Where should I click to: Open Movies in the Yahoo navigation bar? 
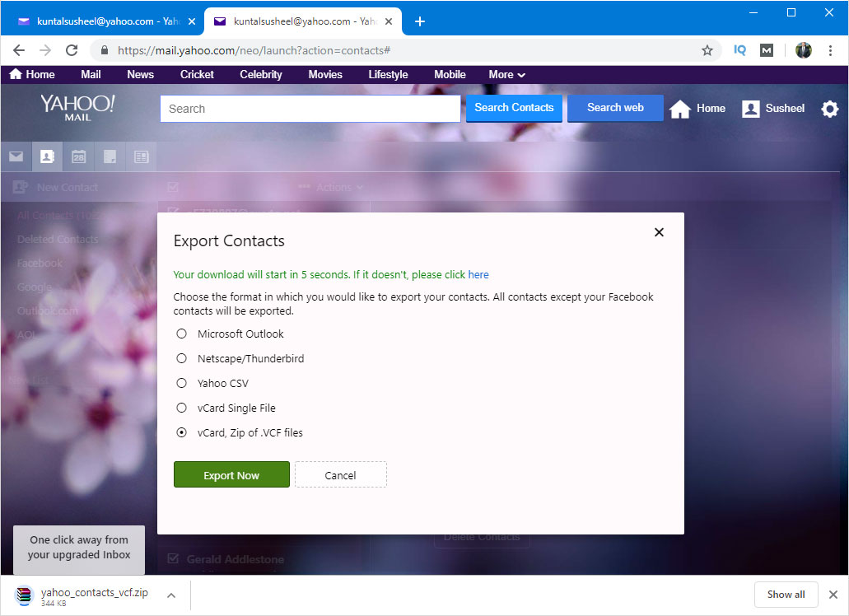pos(325,74)
